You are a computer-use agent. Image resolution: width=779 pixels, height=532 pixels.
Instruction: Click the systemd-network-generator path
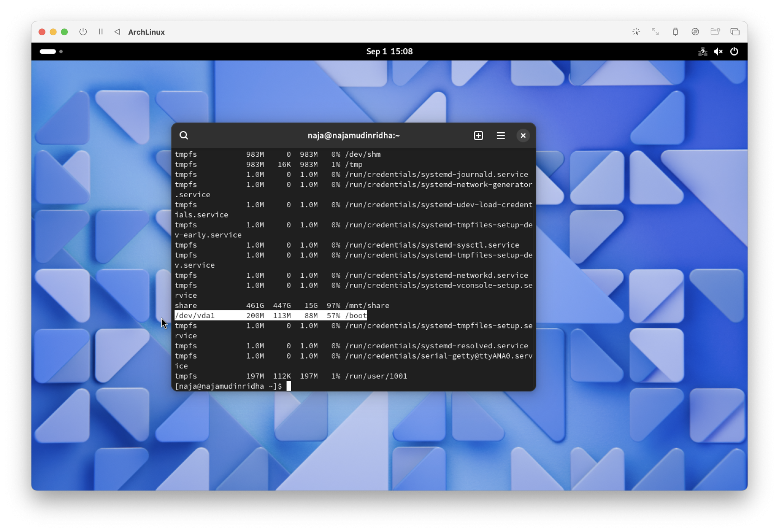439,185
